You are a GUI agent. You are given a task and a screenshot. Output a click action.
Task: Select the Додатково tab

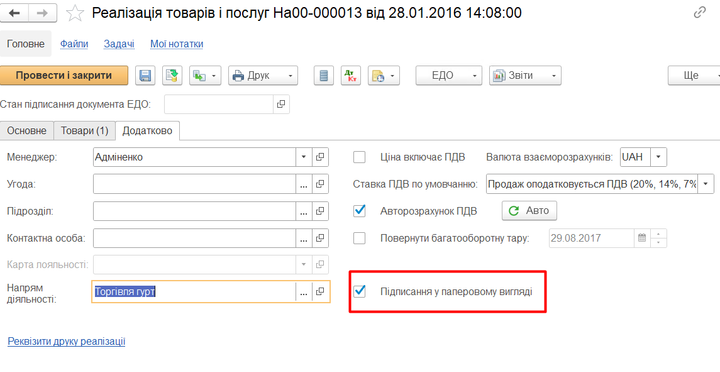coord(147,131)
